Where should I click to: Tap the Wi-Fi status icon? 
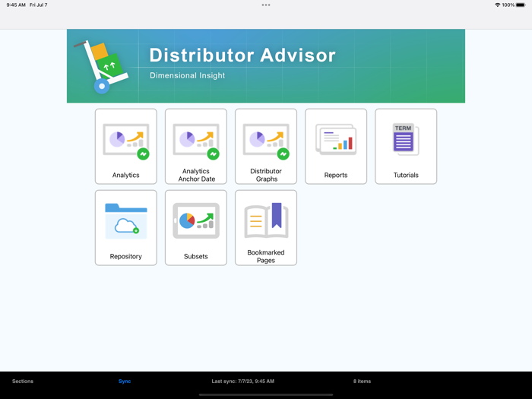click(497, 5)
